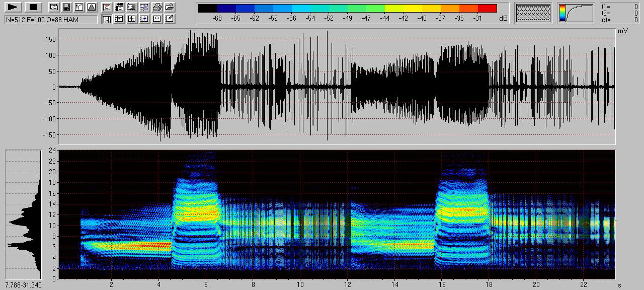Image resolution: width=644 pixels, height=290 pixels.
Task: Click the open folder icon
Action: coord(170,7)
